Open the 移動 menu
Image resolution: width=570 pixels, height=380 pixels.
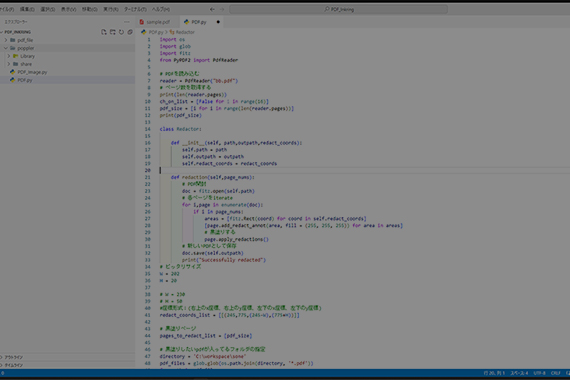click(x=89, y=9)
